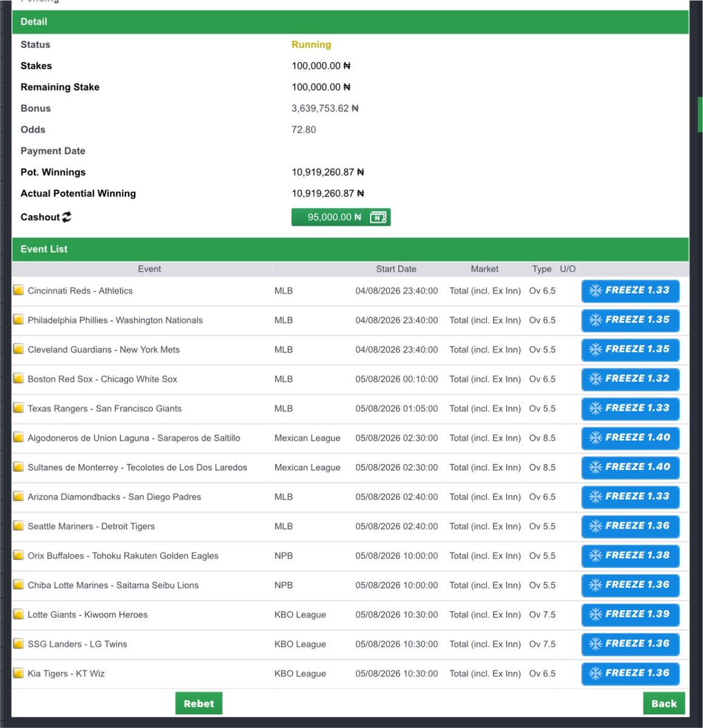Click the Start Date column header
The image size is (703, 728).
(x=396, y=269)
